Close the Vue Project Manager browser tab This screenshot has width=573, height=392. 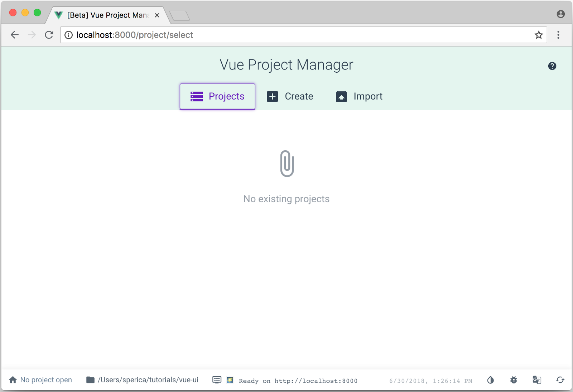click(x=157, y=15)
